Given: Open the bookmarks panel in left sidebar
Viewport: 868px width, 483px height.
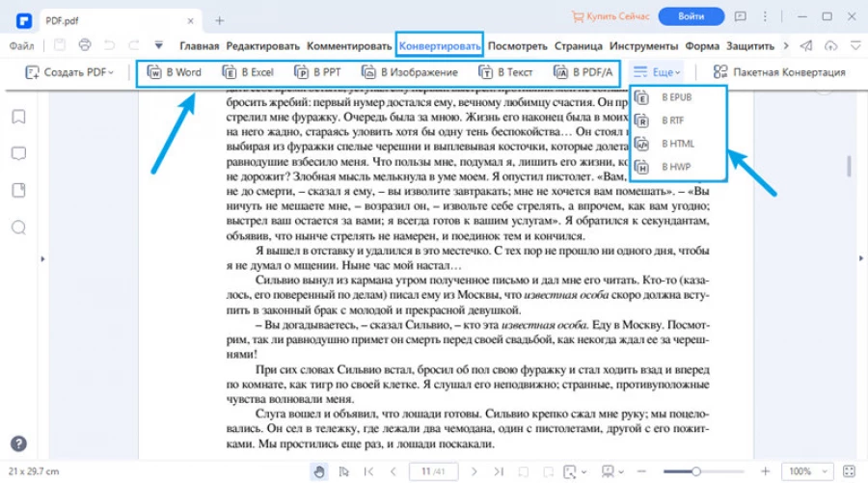Looking at the screenshot, I should (18, 117).
